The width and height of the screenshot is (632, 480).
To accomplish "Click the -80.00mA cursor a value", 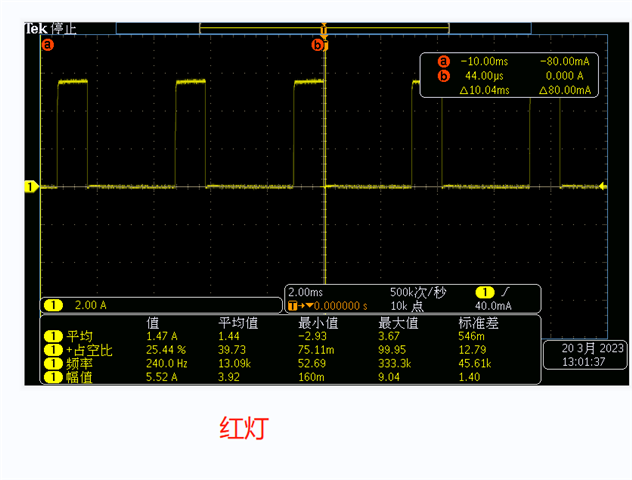I will pyautogui.click(x=565, y=62).
